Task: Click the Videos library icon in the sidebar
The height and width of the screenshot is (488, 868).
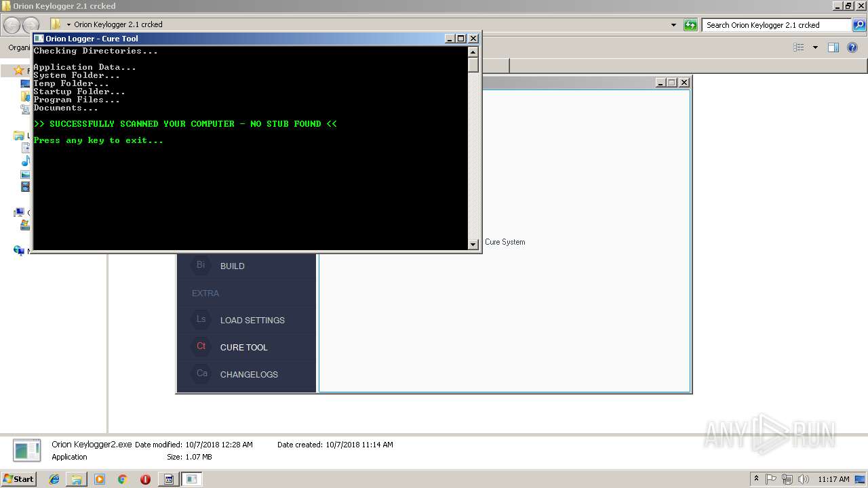Action: (26, 186)
